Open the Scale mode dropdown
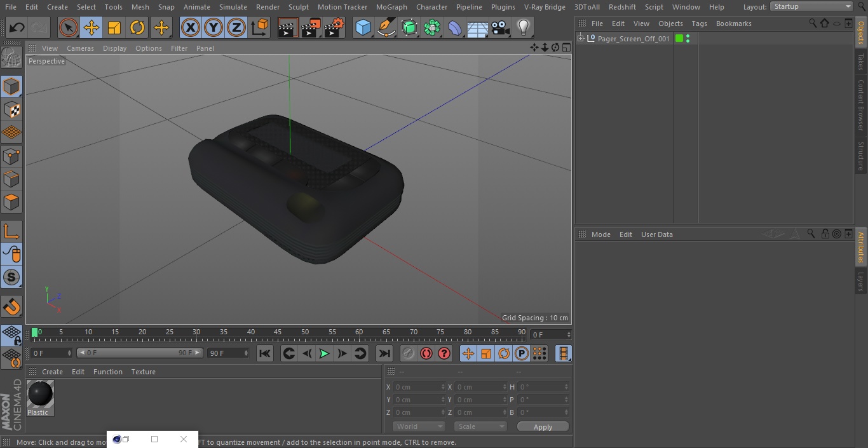Viewport: 868px width, 448px height. (480, 426)
